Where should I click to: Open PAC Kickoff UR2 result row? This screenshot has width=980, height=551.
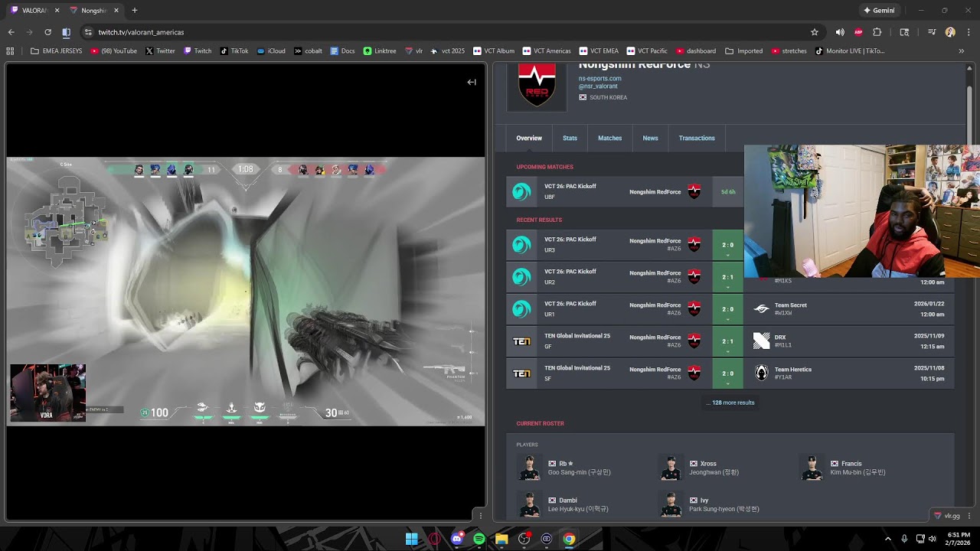coord(625,277)
